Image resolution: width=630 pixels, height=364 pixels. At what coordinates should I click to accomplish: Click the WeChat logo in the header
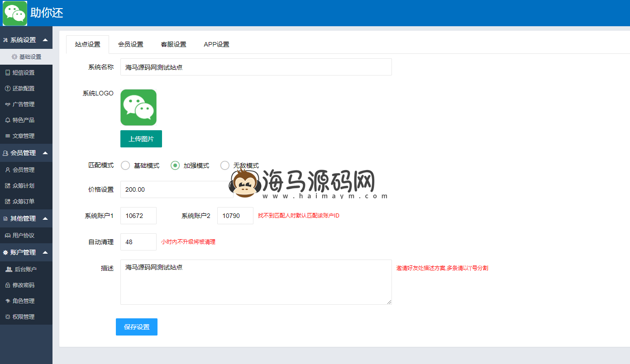15,13
